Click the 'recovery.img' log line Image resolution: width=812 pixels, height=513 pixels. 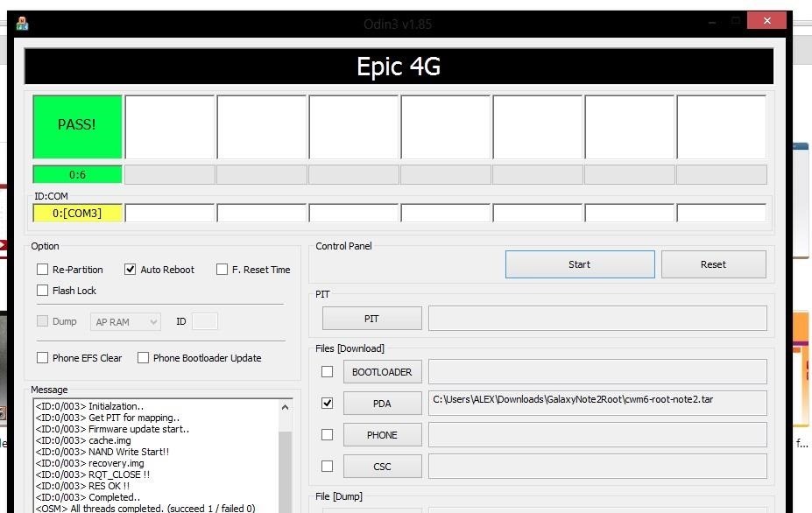coord(89,463)
